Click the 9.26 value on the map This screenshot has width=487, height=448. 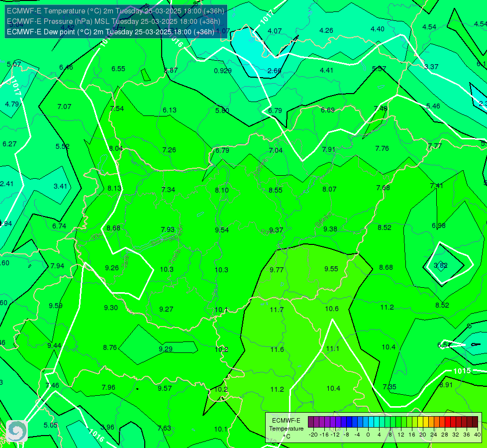(112, 268)
